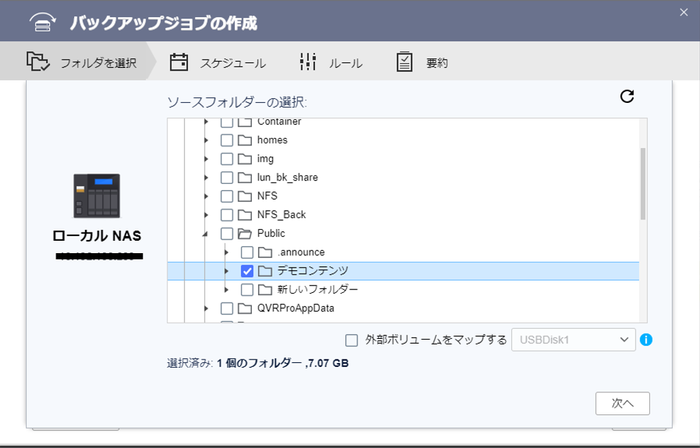The height and width of the screenshot is (448, 700).
Task: Click the refresh folder list icon
Action: (x=627, y=96)
